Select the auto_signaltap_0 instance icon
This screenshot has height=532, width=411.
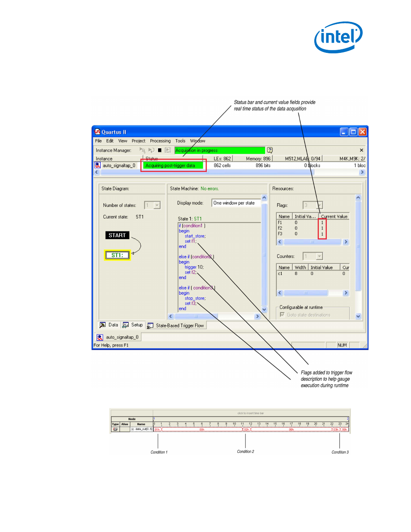point(97,165)
